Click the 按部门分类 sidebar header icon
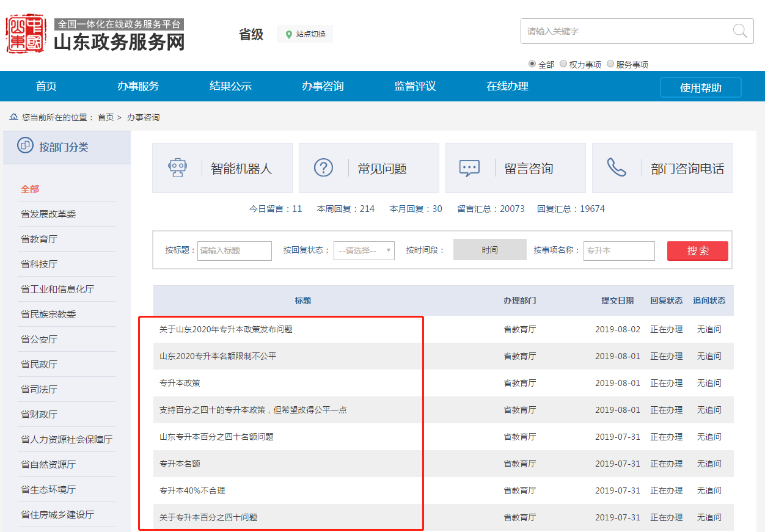Image resolution: width=765 pixels, height=532 pixels. pos(25,146)
